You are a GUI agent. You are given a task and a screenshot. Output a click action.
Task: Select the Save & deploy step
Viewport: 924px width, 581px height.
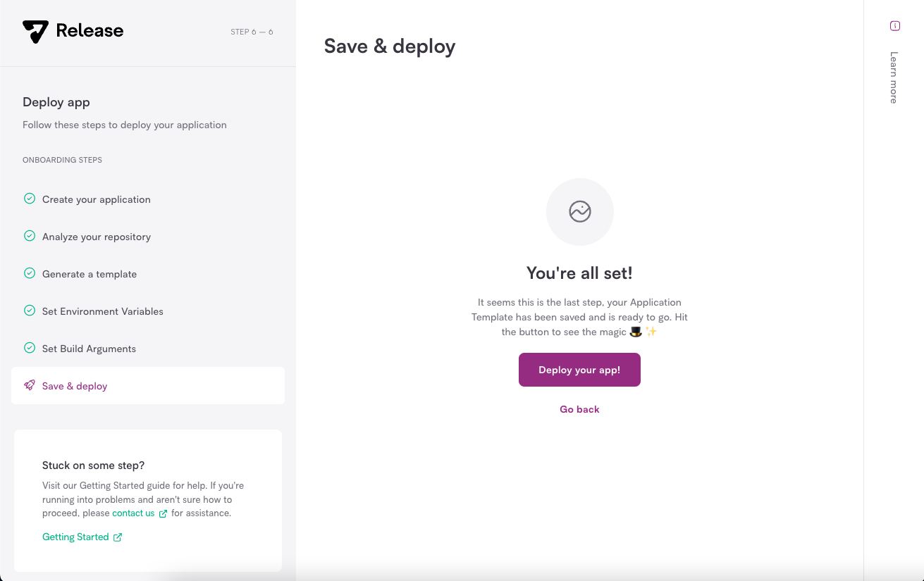click(148, 386)
